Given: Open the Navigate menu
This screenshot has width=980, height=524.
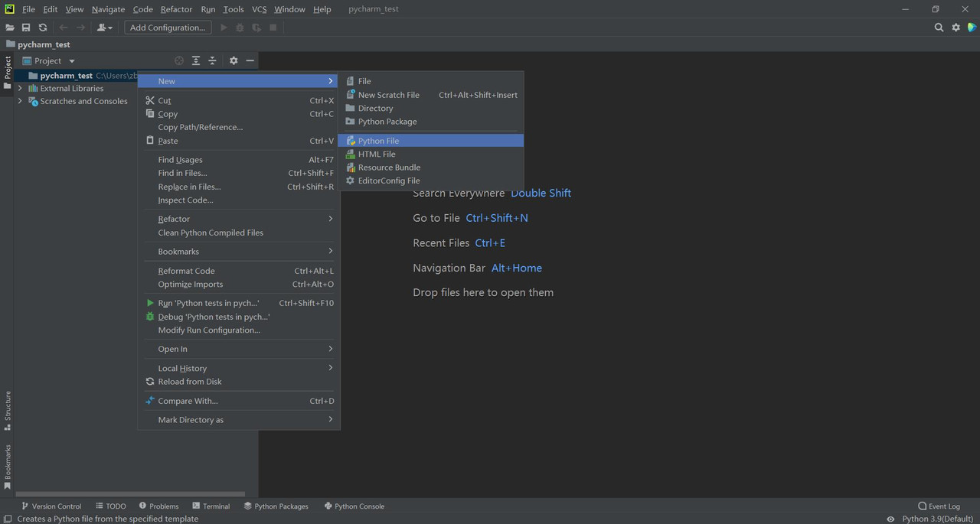Looking at the screenshot, I should point(108,9).
